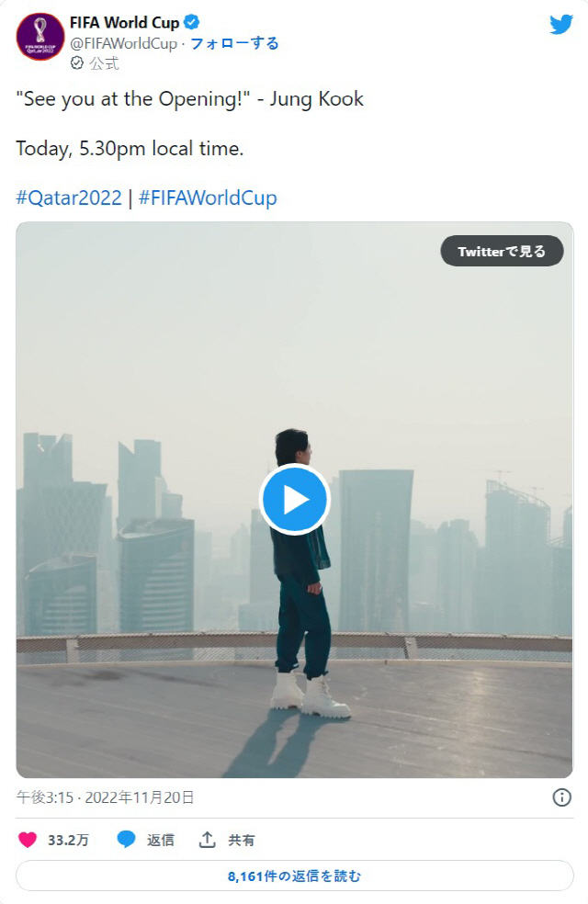Click the 返信 reply label
The image size is (588, 904).
pos(160,840)
